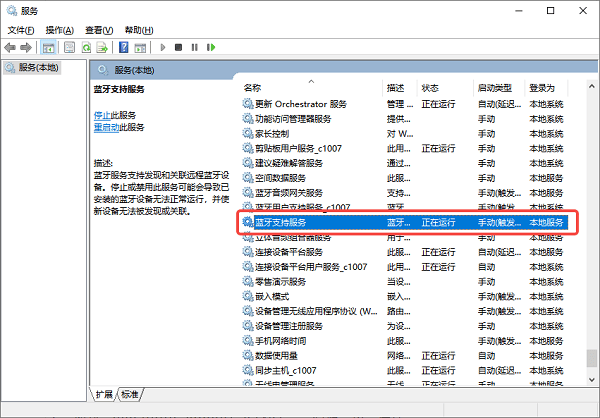Open the 文件(F) menu
This screenshot has height=418, width=600.
[22, 30]
